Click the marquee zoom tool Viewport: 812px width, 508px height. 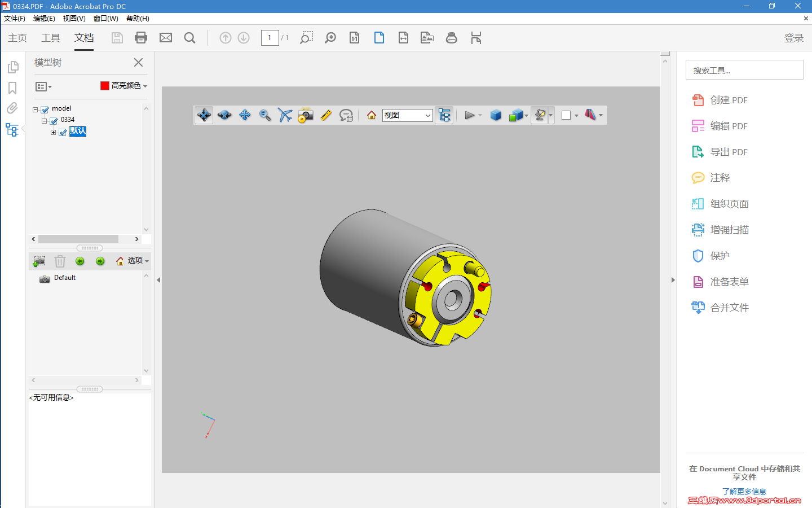click(x=306, y=38)
